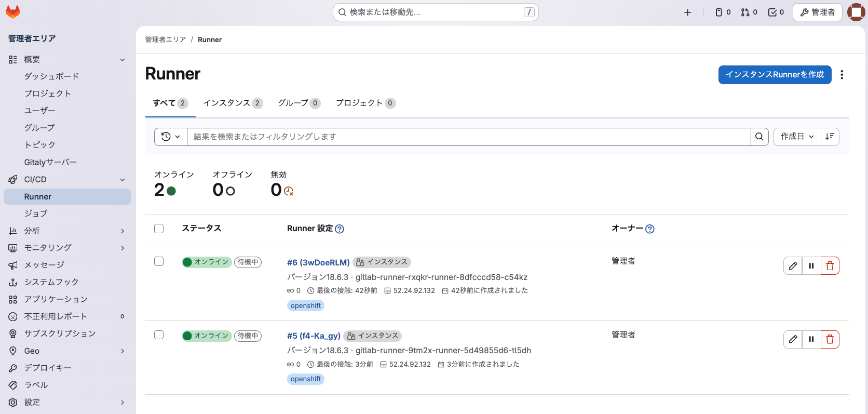Tick the select-all runners checkbox
Viewport: 868px width, 414px height.
point(159,229)
